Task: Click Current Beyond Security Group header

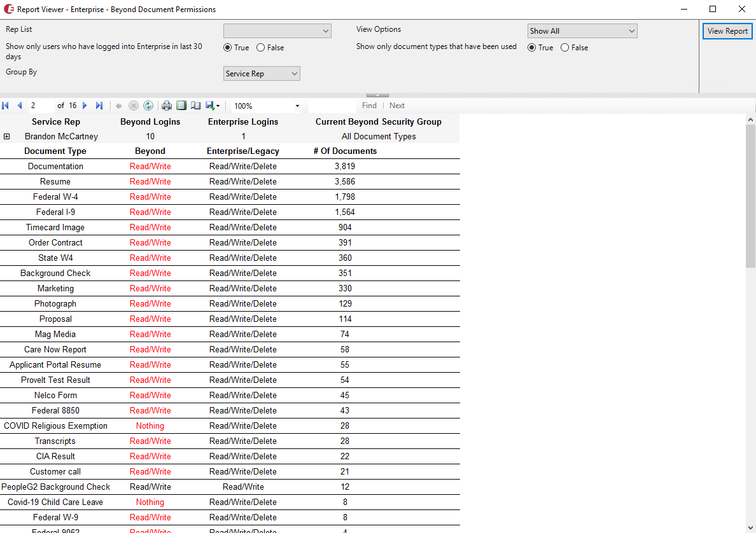Action: point(379,122)
